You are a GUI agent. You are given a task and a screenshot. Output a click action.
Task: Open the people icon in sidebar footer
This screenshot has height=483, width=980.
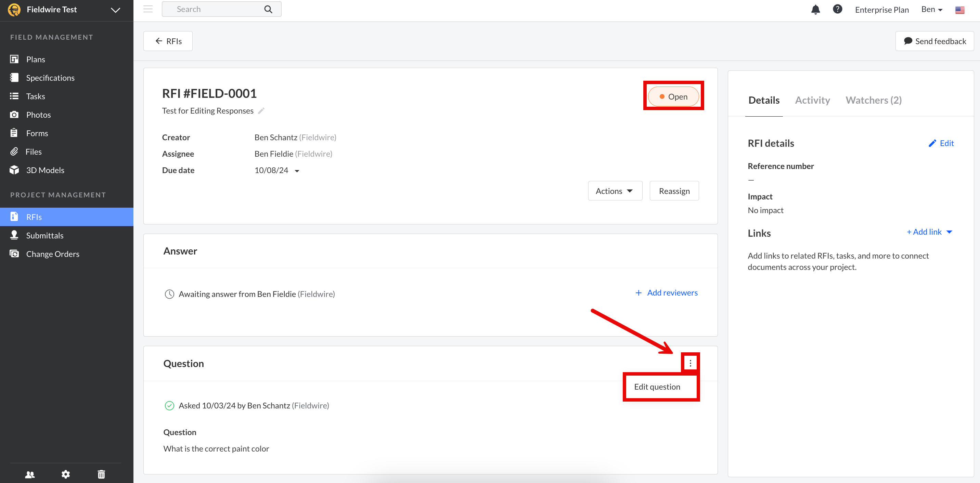coord(30,474)
